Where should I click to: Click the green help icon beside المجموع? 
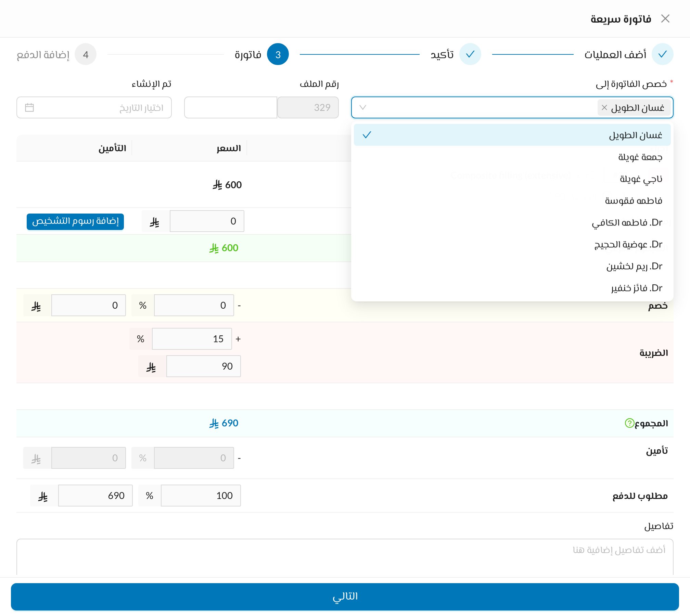(x=629, y=423)
